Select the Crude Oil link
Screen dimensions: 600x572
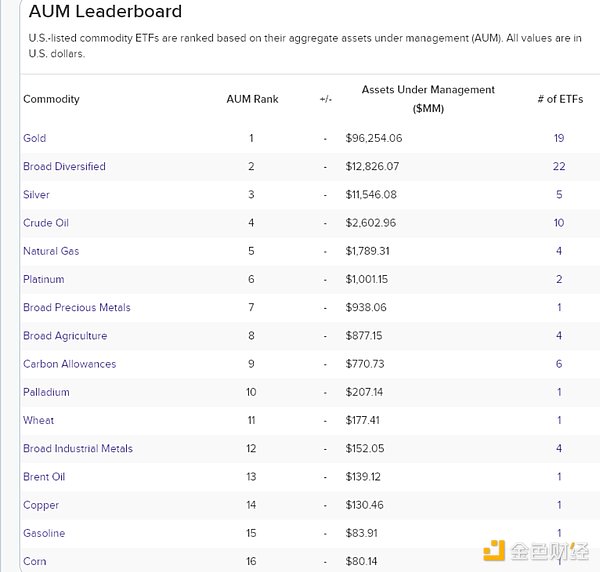pyautogui.click(x=46, y=223)
